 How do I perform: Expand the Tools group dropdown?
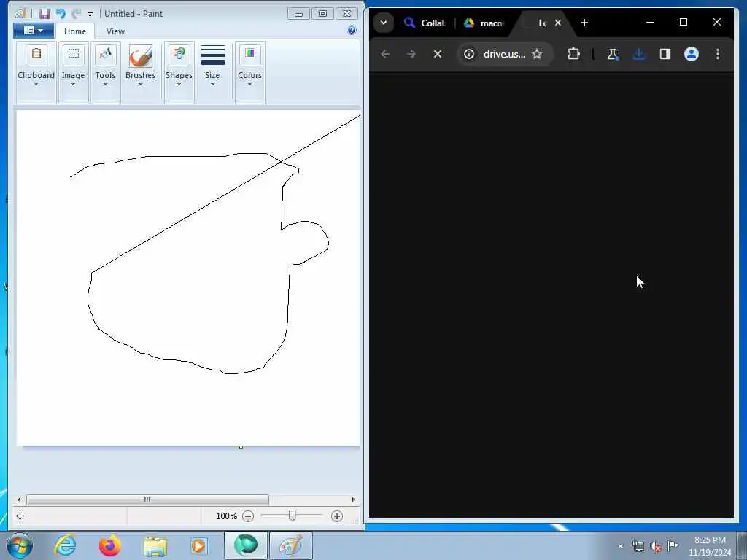[105, 85]
